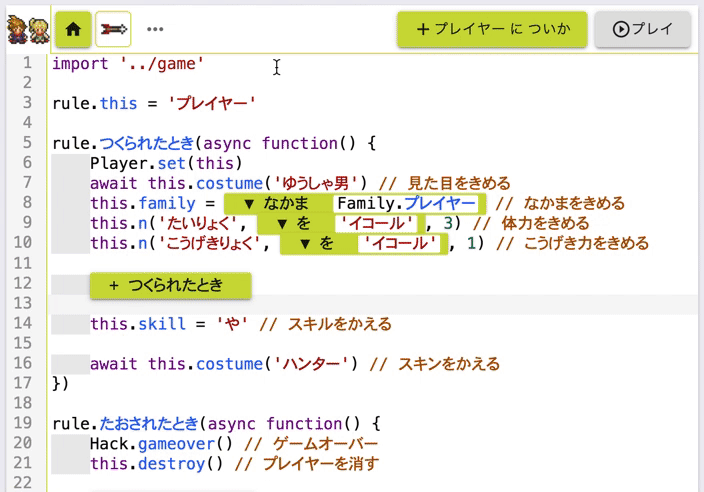This screenshot has height=492, width=704.
Task: Open the を dropdown on line 9
Action: 295,224
